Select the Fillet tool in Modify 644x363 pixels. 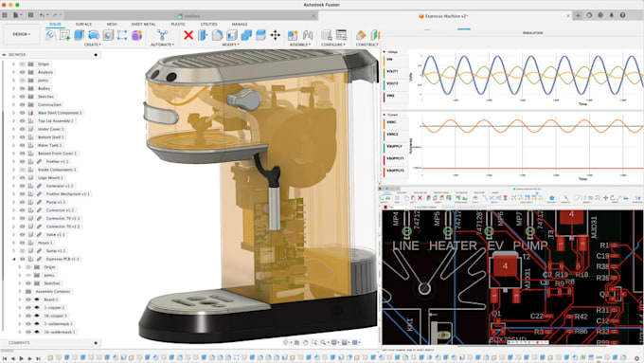coord(217,35)
